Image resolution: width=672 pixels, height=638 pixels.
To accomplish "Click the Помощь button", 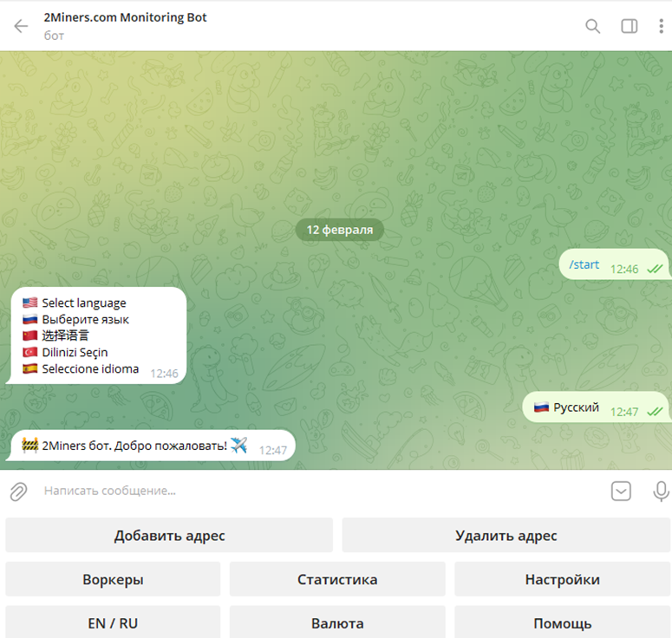I will click(x=562, y=622).
